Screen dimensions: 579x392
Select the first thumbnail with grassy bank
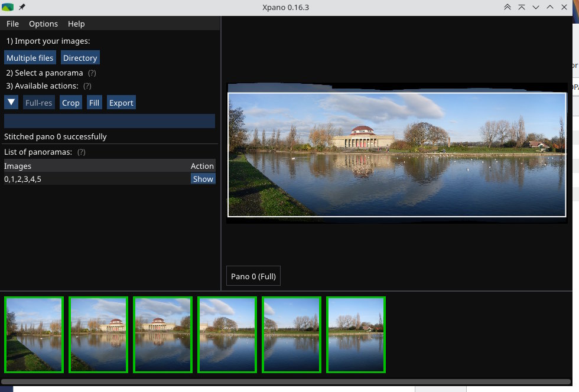click(x=34, y=334)
